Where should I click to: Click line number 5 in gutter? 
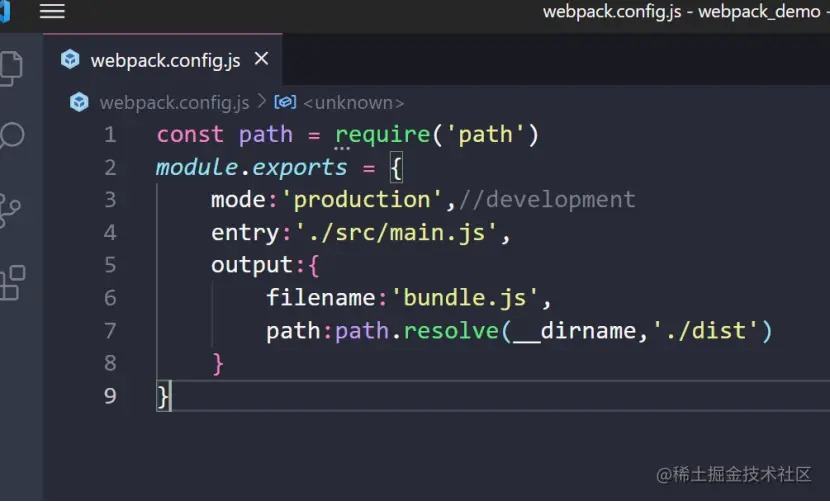point(110,265)
